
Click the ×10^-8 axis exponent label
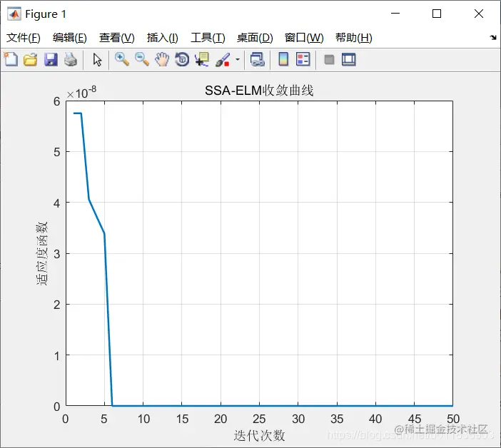[81, 92]
